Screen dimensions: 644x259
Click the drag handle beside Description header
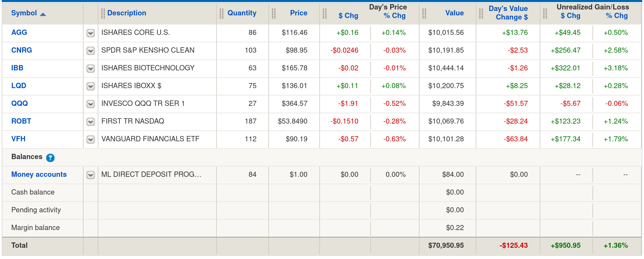tap(103, 13)
